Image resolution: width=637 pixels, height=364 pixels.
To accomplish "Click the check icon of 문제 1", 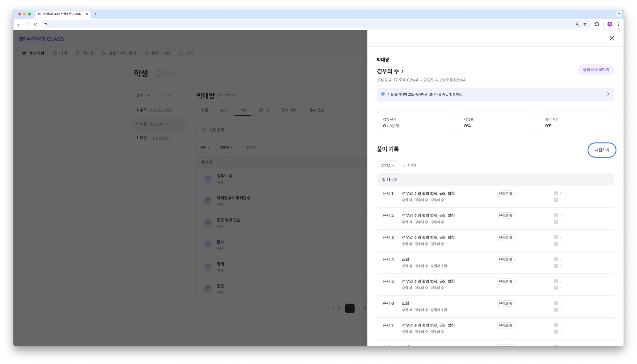I will [556, 200].
